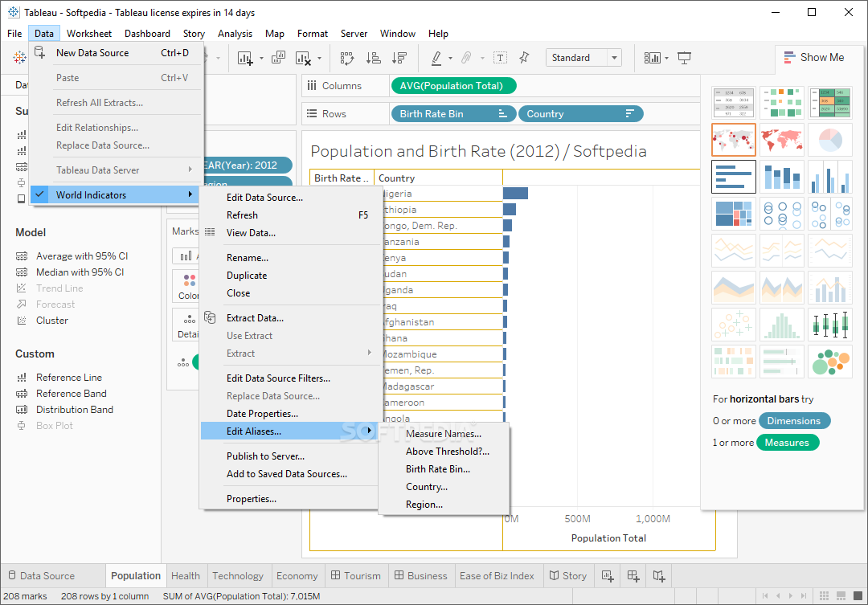This screenshot has height=605, width=868.
Task: Click the Show Me button
Action: pyautogui.click(x=813, y=58)
